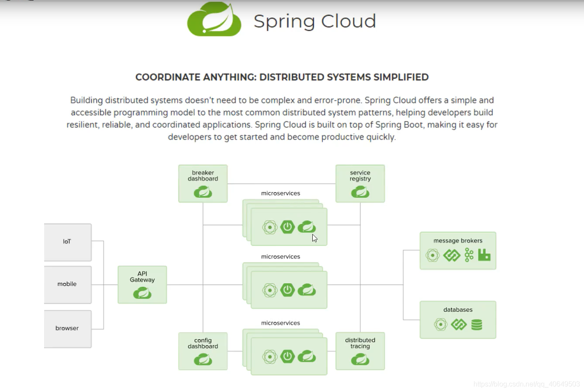This screenshot has height=392, width=584.
Task: Click the topmost 'microservices' label
Action: point(281,193)
